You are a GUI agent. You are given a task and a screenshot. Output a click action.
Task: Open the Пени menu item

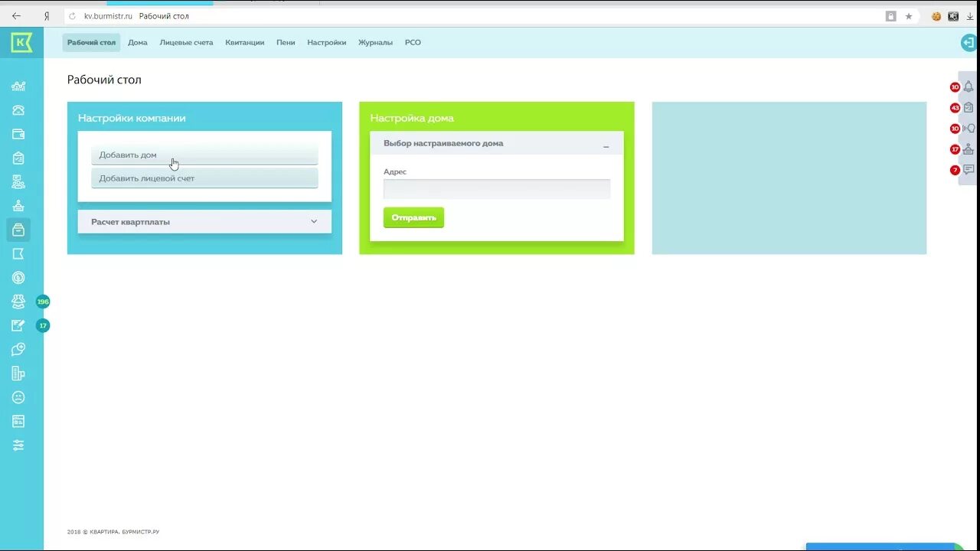286,43
